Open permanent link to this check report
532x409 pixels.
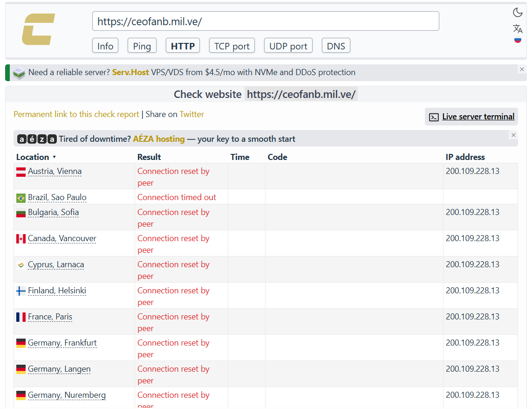[76, 114]
